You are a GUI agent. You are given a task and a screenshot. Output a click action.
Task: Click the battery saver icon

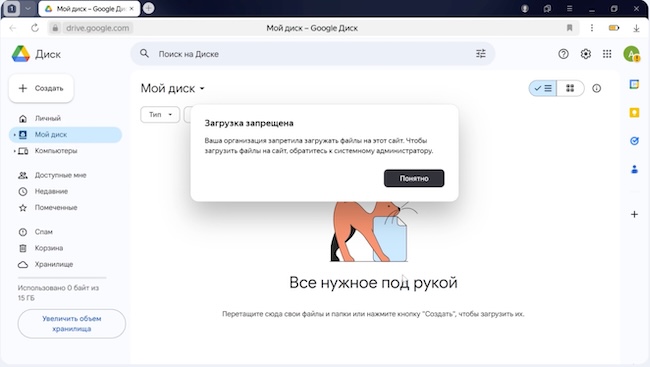click(614, 28)
